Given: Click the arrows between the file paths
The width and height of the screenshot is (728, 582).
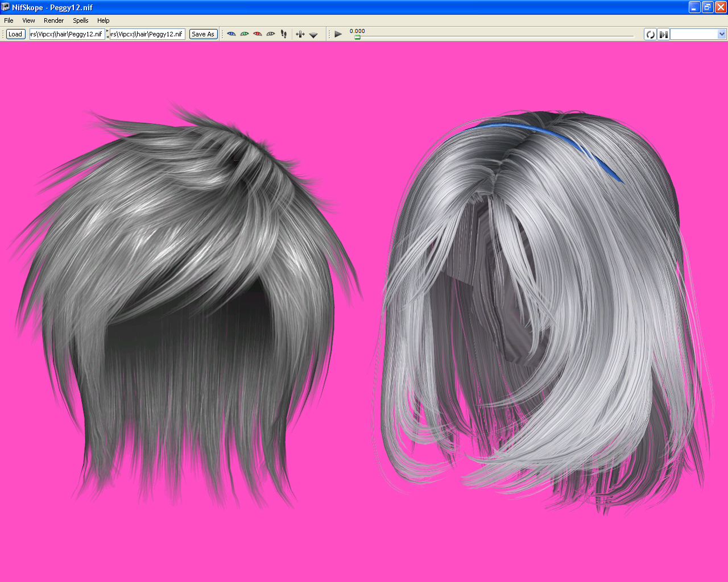Looking at the screenshot, I should 107,34.
